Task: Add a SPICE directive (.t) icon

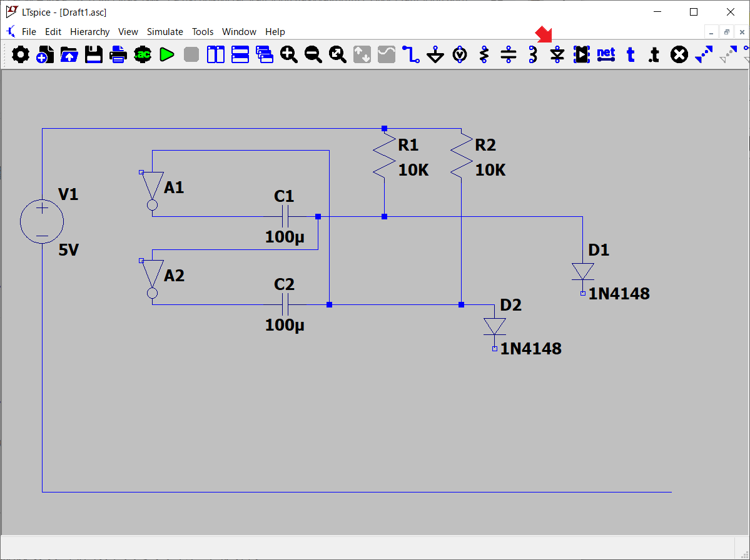Action: pyautogui.click(x=654, y=55)
